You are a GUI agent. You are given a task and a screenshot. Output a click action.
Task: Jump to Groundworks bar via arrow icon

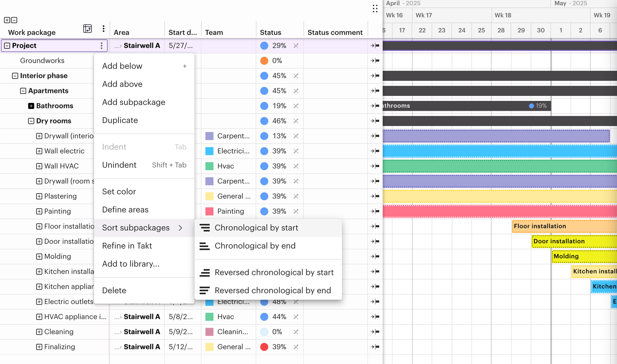point(375,60)
